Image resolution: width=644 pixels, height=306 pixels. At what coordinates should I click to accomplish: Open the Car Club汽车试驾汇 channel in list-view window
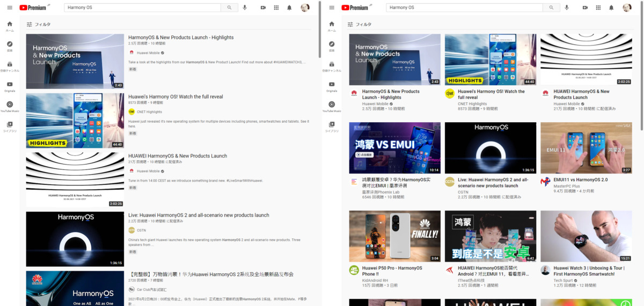[x=152, y=289]
